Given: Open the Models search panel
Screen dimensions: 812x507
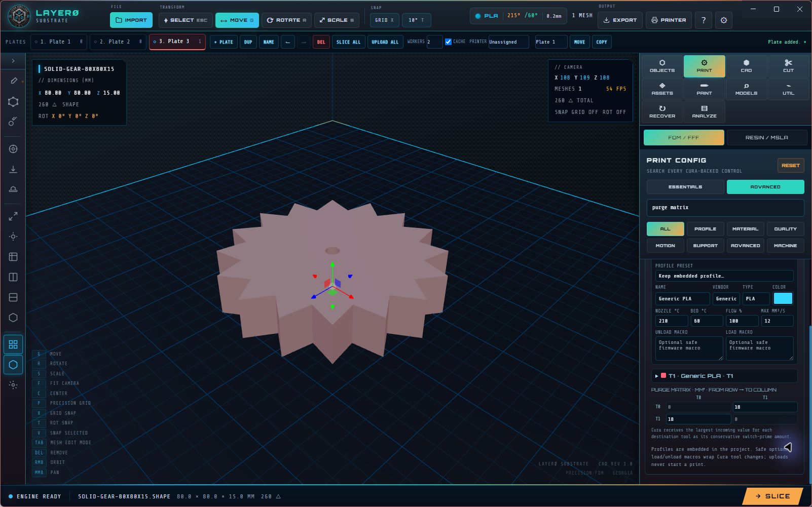Looking at the screenshot, I should (x=746, y=89).
